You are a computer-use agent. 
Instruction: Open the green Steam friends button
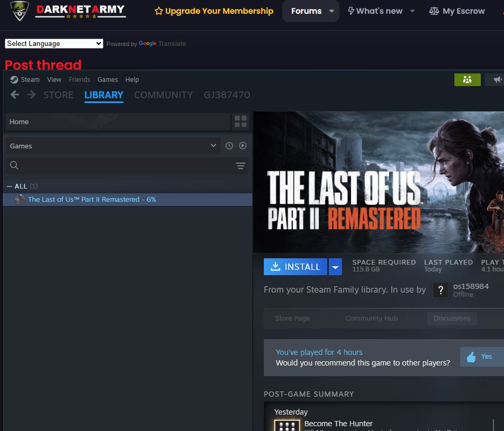tap(468, 80)
